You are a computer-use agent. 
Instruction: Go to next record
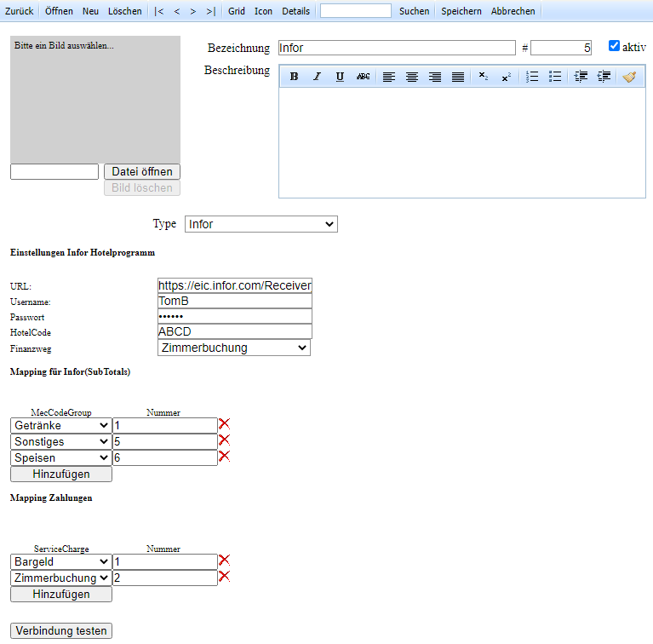tap(192, 11)
